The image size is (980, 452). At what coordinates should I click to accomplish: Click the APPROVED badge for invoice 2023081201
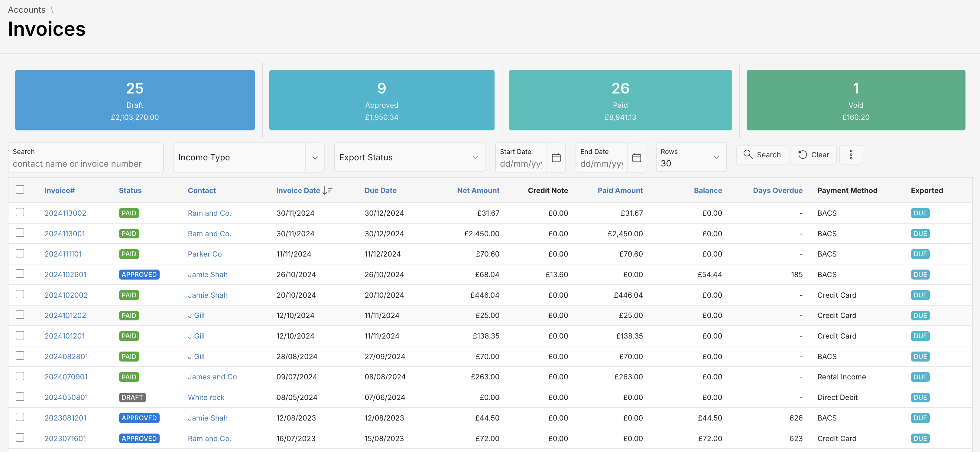tap(139, 418)
